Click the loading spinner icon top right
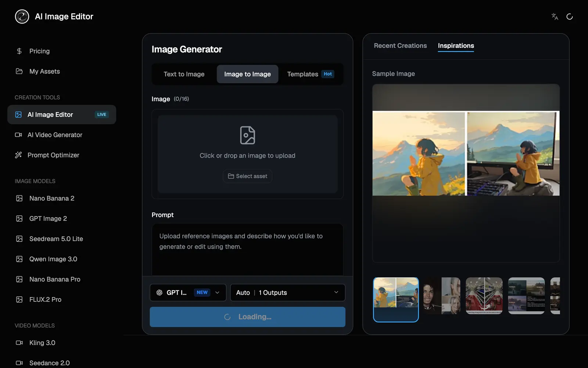This screenshot has height=368, width=588. (570, 17)
